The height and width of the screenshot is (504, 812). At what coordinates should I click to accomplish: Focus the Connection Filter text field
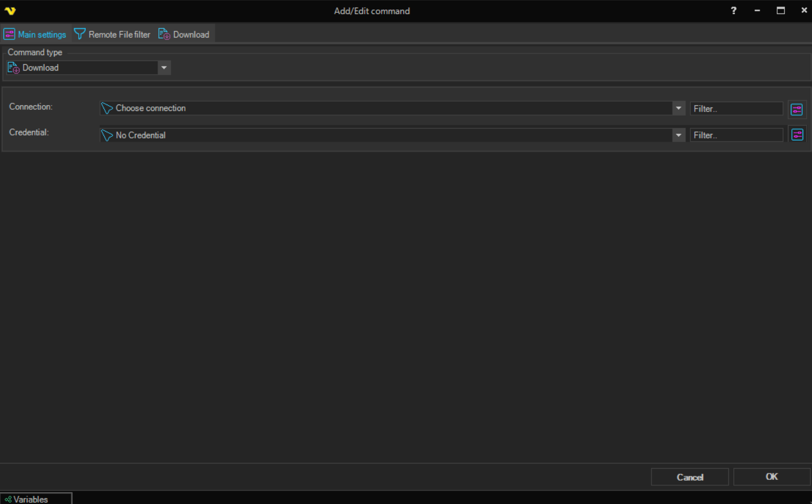[736, 109]
